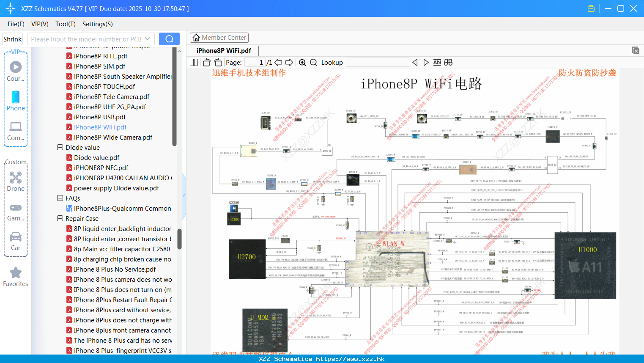Click the file tree scroll-up arrow
This screenshot has height=363, width=644.
[179, 51]
